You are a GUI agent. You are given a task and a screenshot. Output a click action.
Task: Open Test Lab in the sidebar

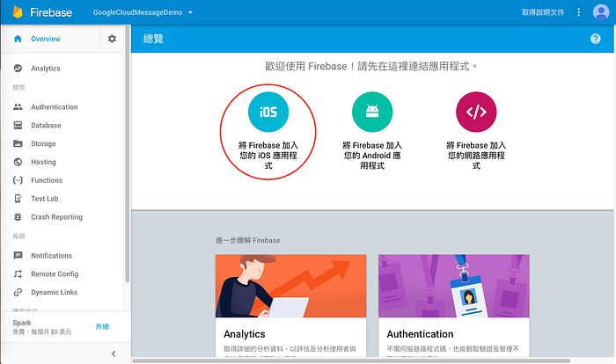pos(44,199)
